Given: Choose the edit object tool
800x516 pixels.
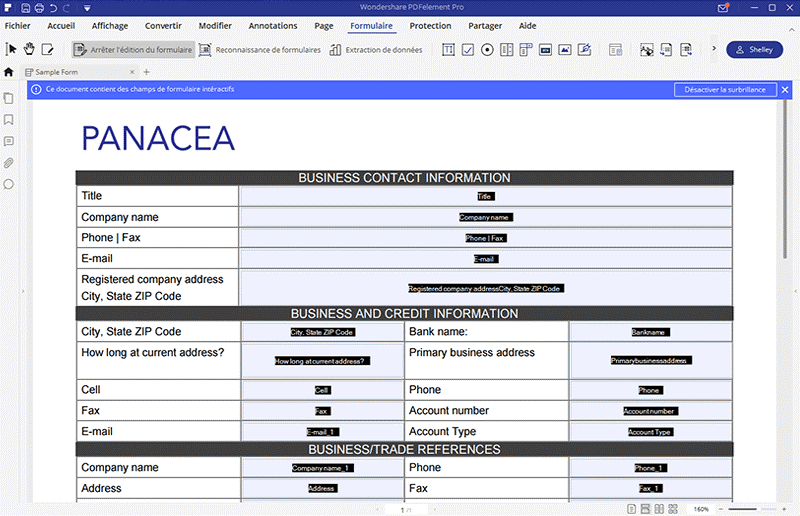Looking at the screenshot, I should pos(47,50).
